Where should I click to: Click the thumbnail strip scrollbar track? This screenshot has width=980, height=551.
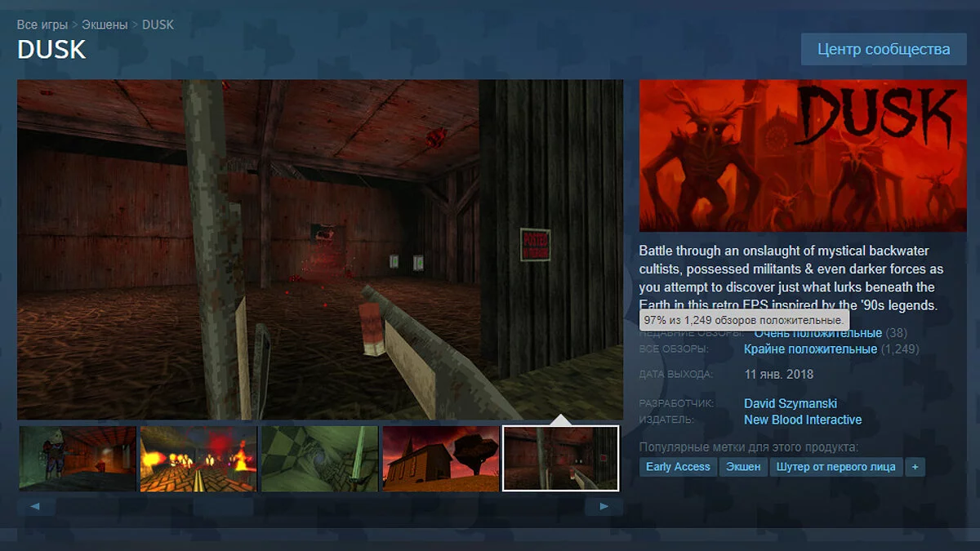pos(319,507)
